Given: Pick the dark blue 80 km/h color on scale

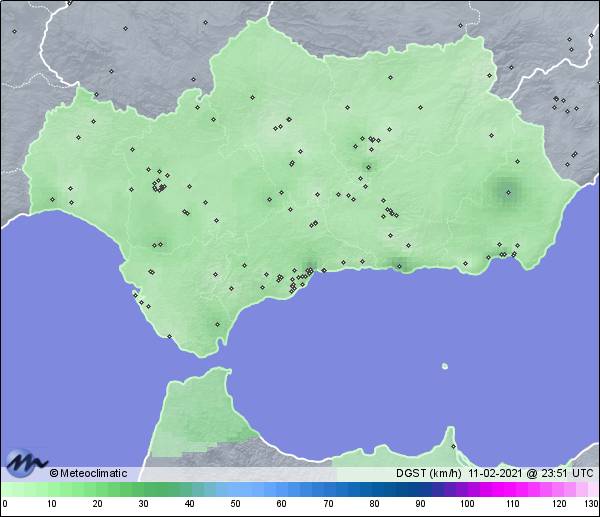Looking at the screenshot, I should click(x=374, y=489).
